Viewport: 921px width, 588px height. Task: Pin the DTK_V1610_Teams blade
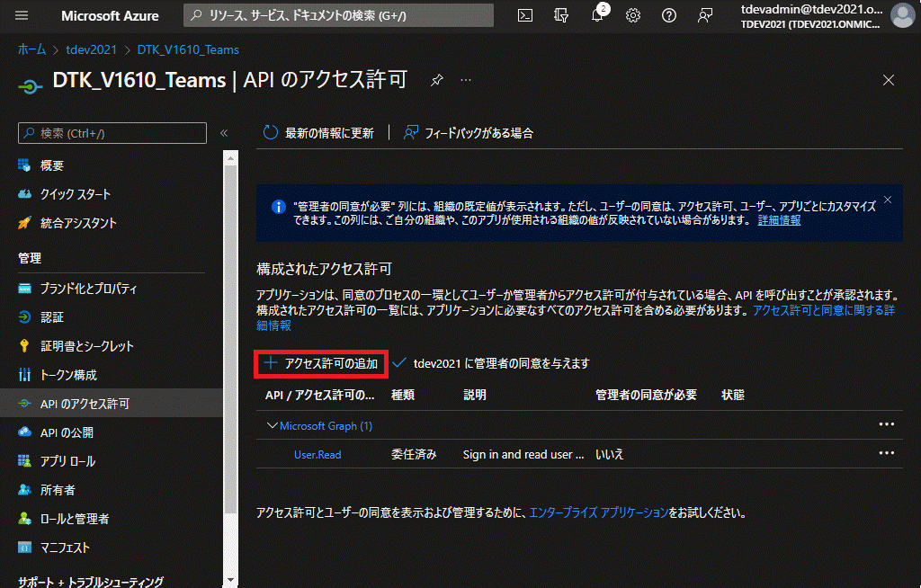point(436,81)
